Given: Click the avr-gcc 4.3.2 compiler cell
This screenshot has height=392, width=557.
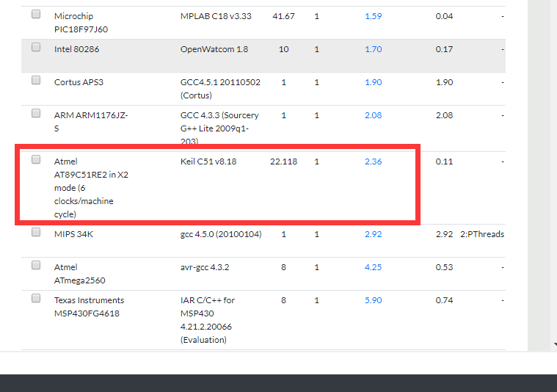Looking at the screenshot, I should (x=205, y=267).
